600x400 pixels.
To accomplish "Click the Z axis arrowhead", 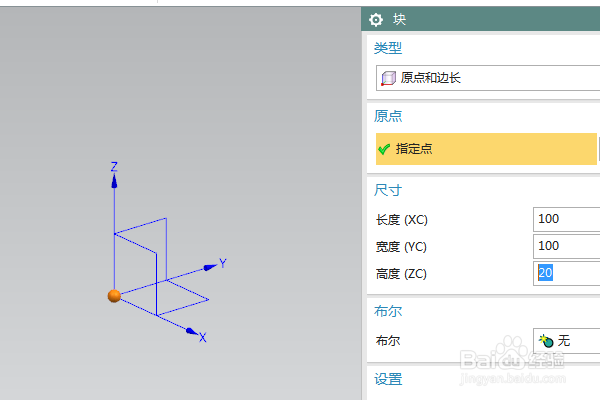I will tap(114, 181).
